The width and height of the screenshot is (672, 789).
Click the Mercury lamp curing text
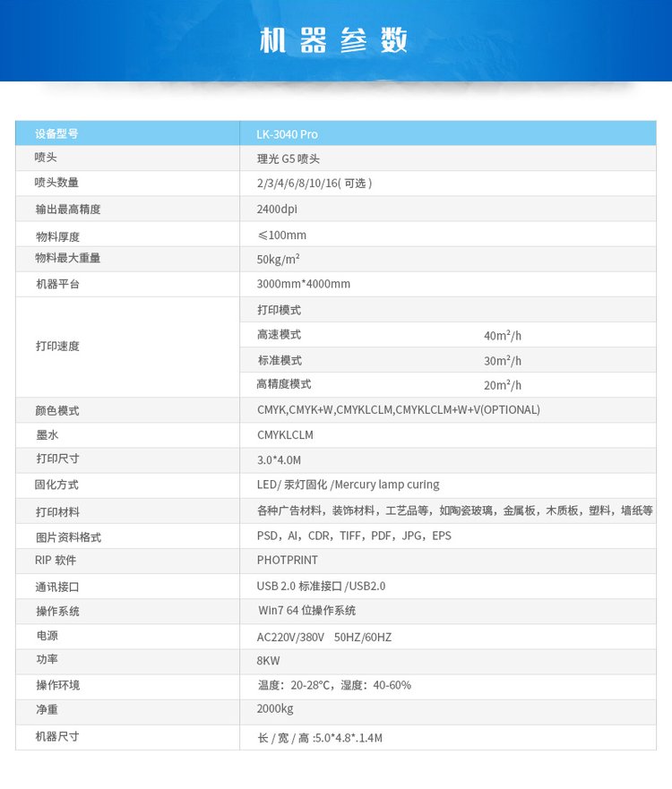(387, 485)
